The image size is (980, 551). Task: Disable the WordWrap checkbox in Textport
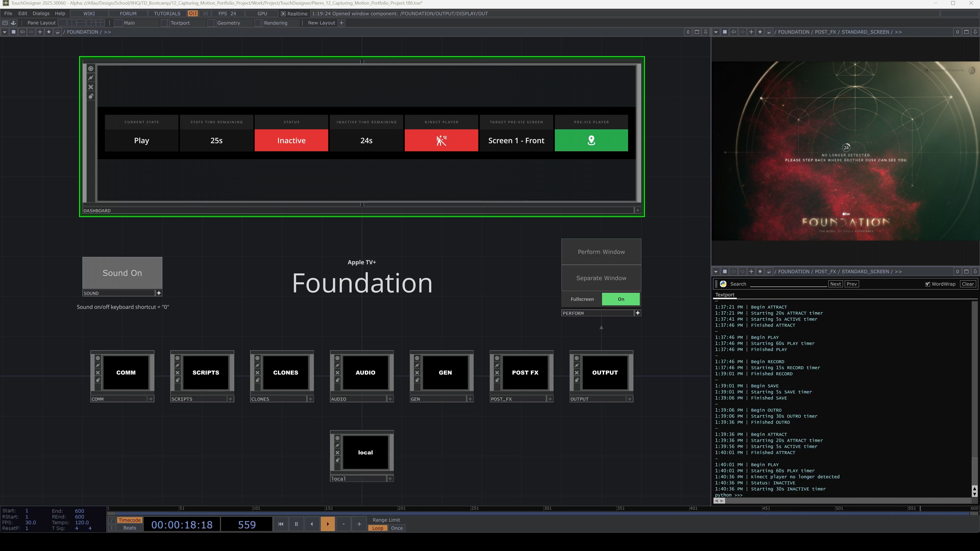coord(927,284)
